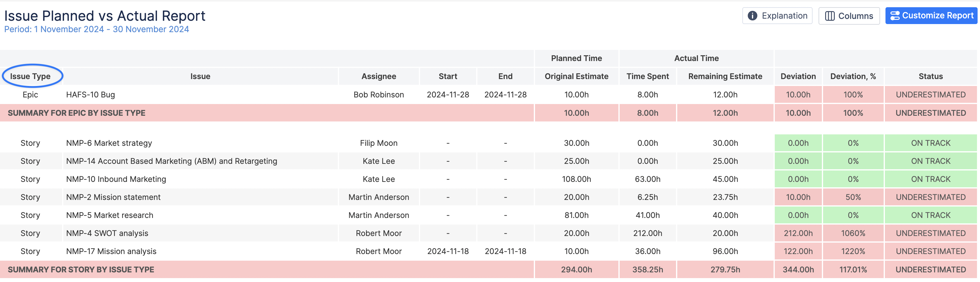Open the NMP-6 Market strategy issue

click(x=109, y=143)
